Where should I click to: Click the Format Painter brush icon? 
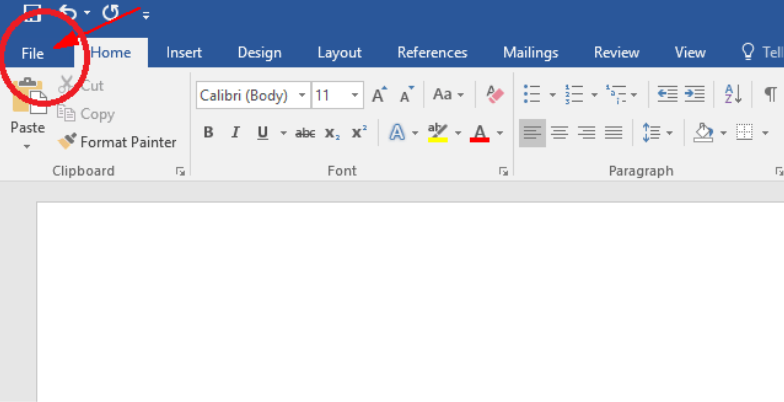[x=67, y=142]
